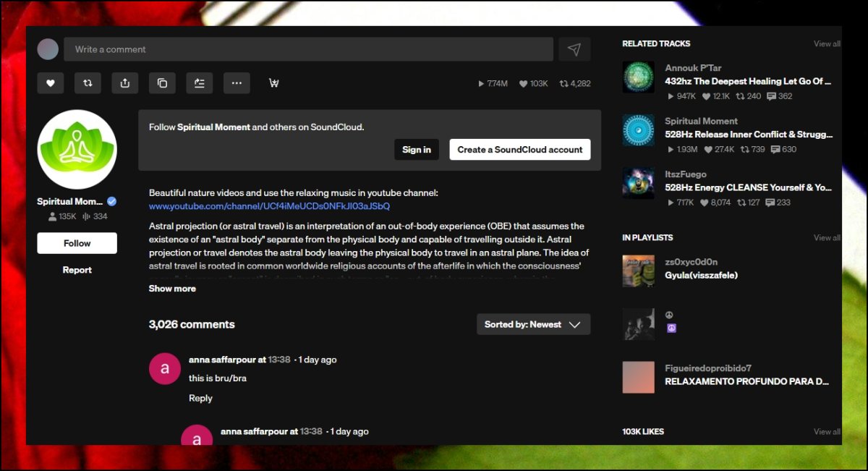Viewport: 868px width, 471px height.
Task: Open the more options ellipsis menu
Action: point(237,83)
